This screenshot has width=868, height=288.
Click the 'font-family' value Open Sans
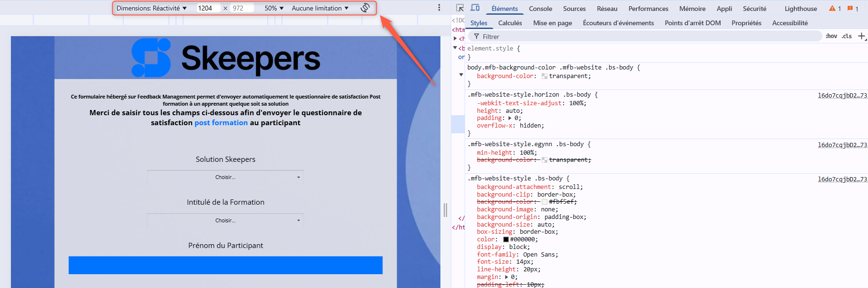point(540,255)
